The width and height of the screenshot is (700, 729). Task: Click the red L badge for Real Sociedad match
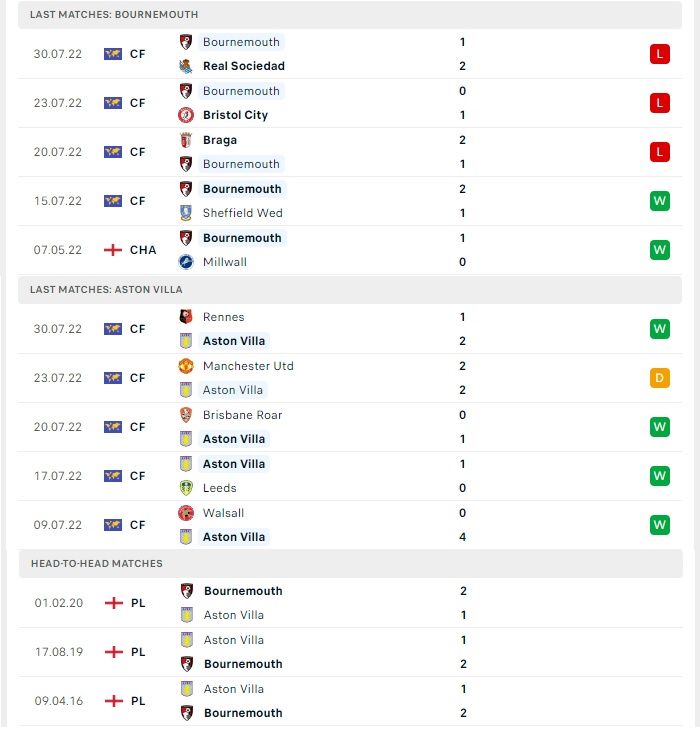click(660, 54)
